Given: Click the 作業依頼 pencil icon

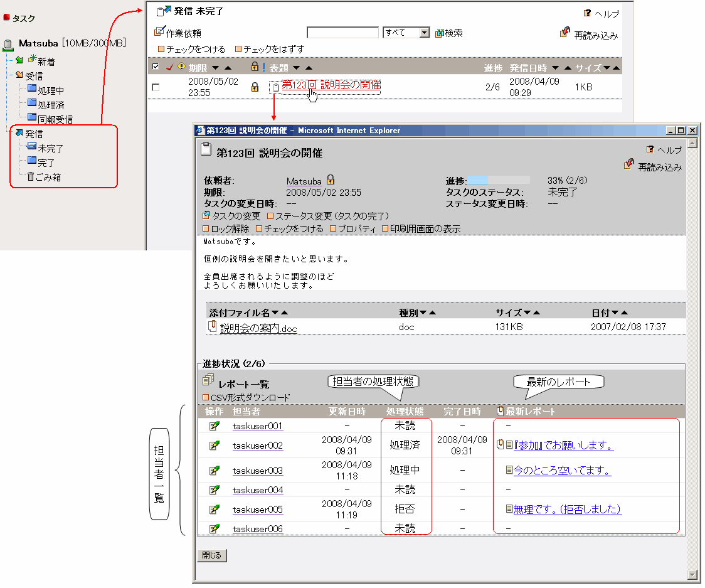Looking at the screenshot, I should pos(158,31).
